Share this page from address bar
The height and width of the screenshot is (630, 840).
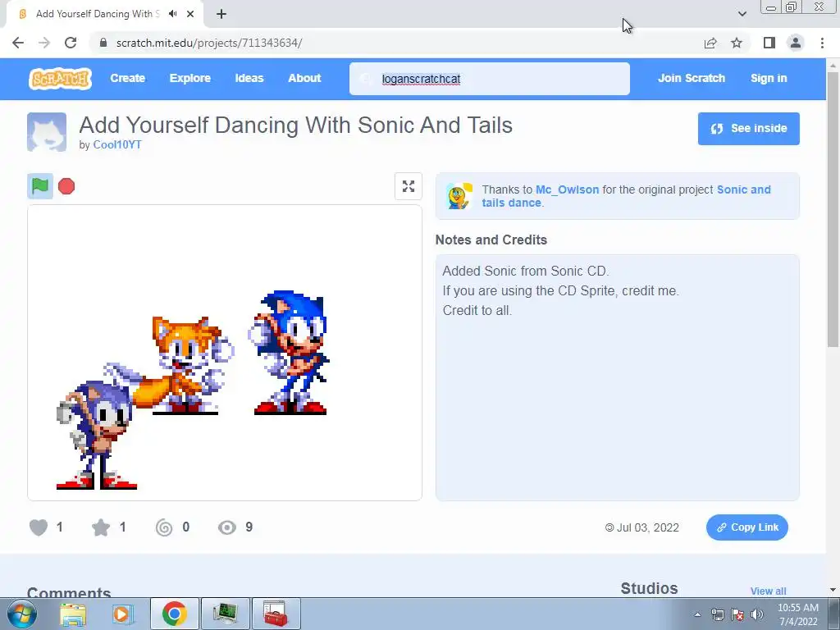pyautogui.click(x=710, y=43)
